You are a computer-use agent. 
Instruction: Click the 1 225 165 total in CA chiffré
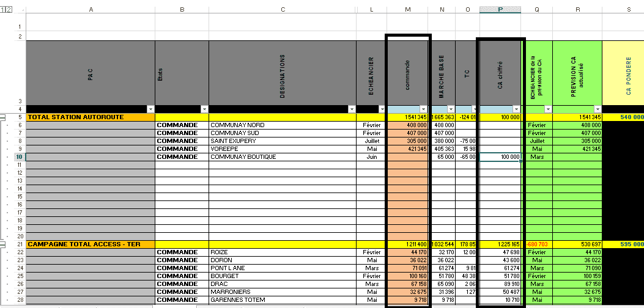click(500, 244)
